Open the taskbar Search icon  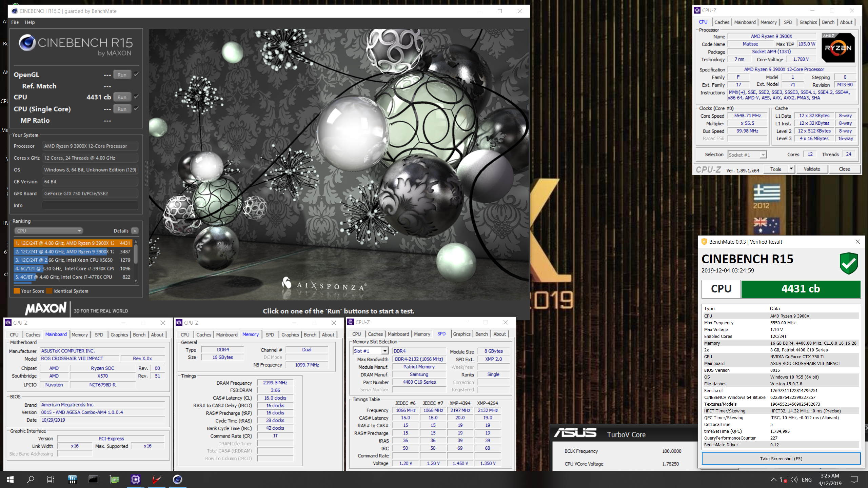click(x=31, y=480)
